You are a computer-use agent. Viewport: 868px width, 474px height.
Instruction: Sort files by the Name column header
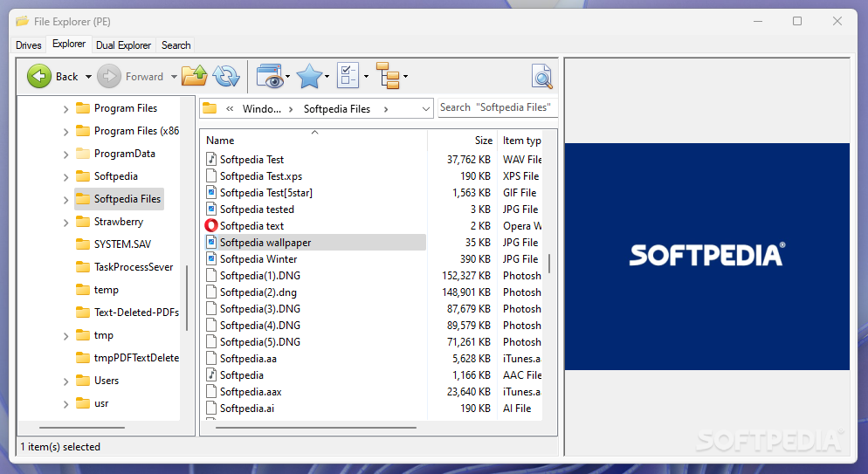coord(313,141)
